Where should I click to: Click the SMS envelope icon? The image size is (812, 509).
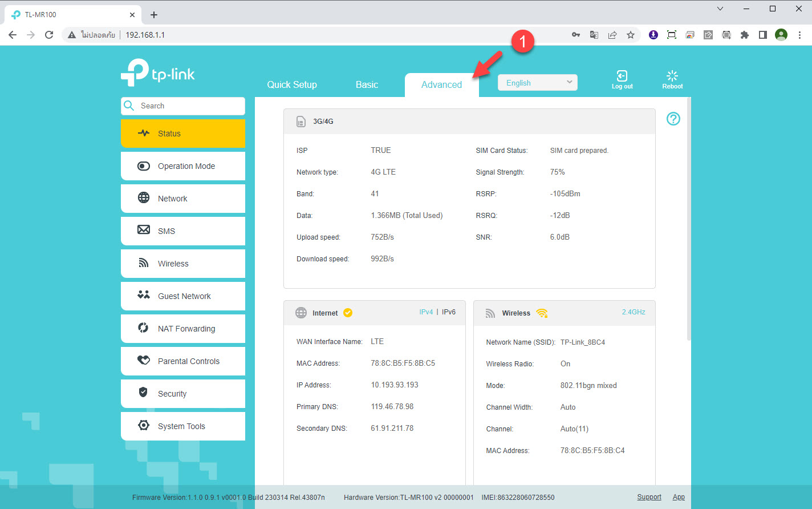coord(144,230)
